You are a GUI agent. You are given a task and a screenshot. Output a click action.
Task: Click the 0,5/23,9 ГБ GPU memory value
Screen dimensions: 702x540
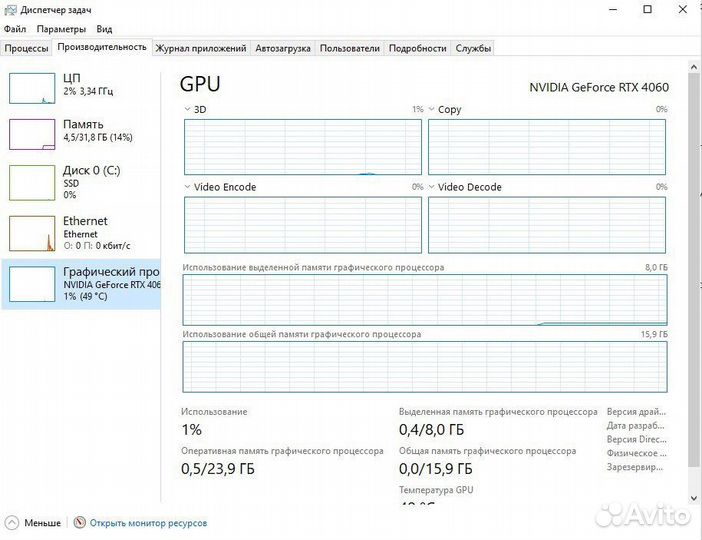point(218,469)
